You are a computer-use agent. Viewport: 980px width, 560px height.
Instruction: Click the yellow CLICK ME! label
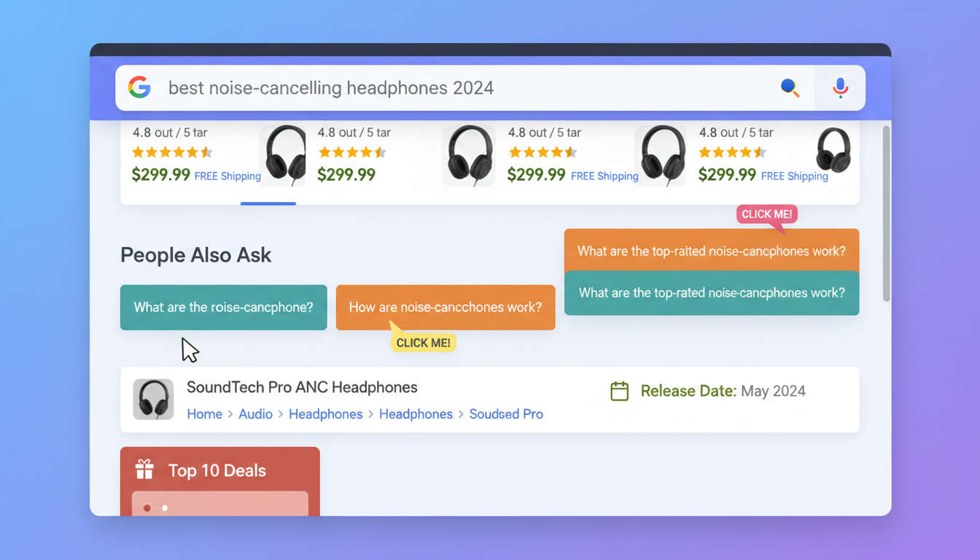pos(423,342)
